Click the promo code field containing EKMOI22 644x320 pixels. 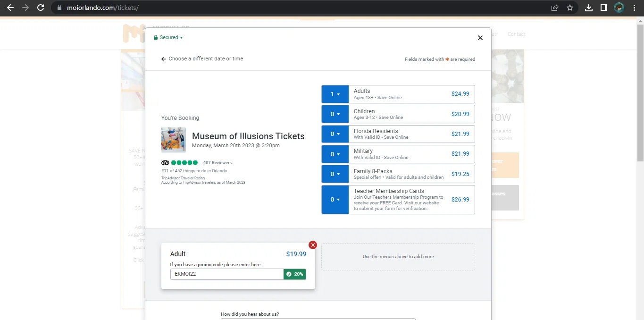point(227,274)
